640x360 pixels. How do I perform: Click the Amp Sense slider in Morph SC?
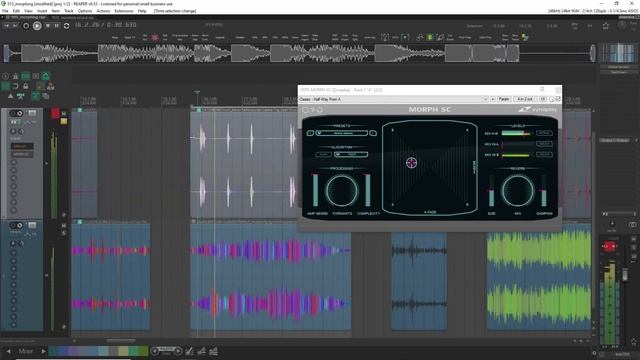pyautogui.click(x=315, y=190)
